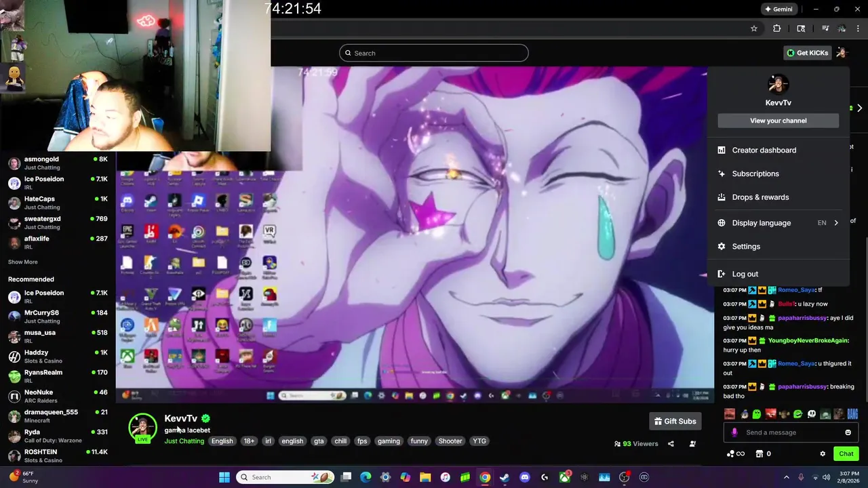Click the share stream icon
The height and width of the screenshot is (488, 868).
click(x=671, y=444)
